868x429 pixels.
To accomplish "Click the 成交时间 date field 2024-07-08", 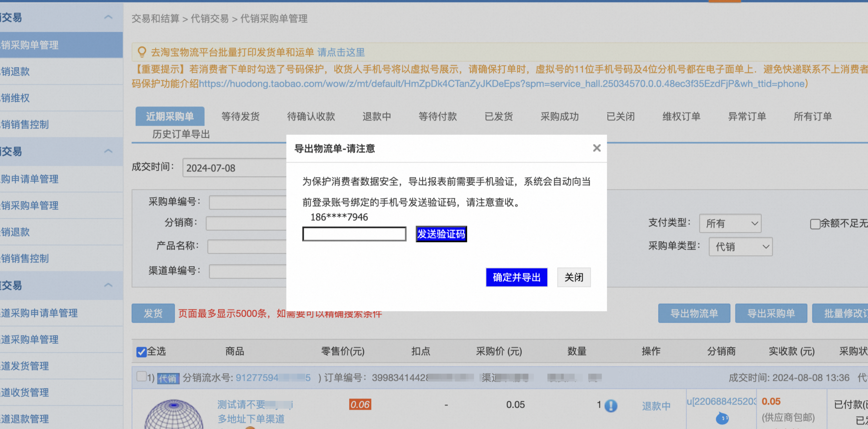I will pos(235,168).
